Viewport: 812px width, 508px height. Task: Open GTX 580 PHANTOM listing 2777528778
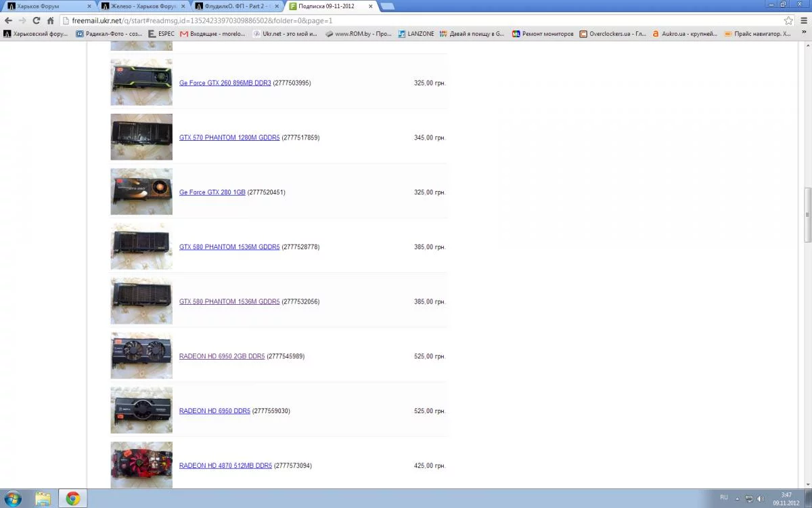click(229, 247)
